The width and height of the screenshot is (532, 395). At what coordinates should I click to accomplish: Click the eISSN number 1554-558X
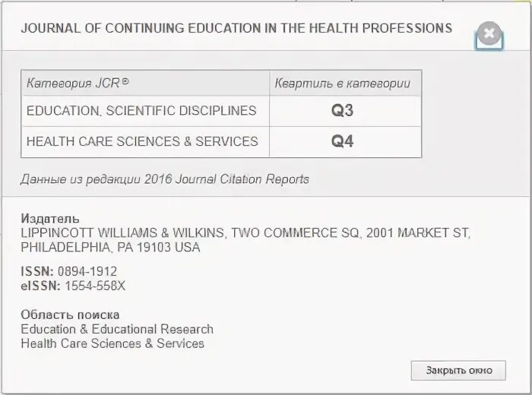click(x=95, y=286)
